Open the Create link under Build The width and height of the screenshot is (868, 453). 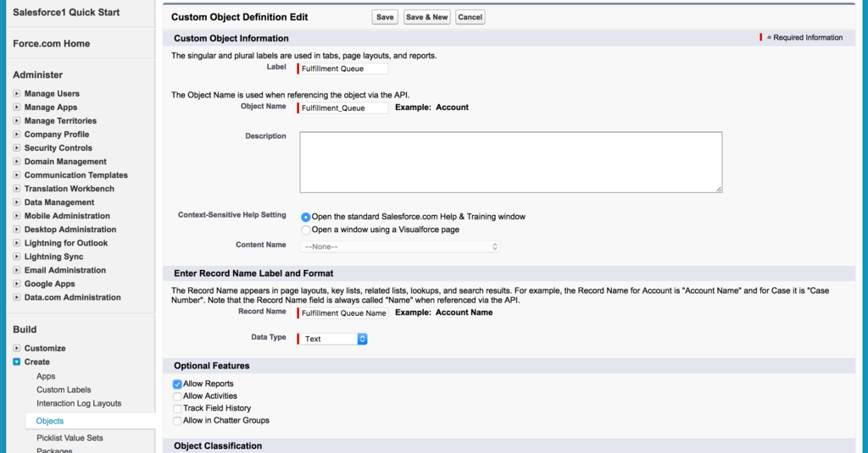tap(36, 362)
